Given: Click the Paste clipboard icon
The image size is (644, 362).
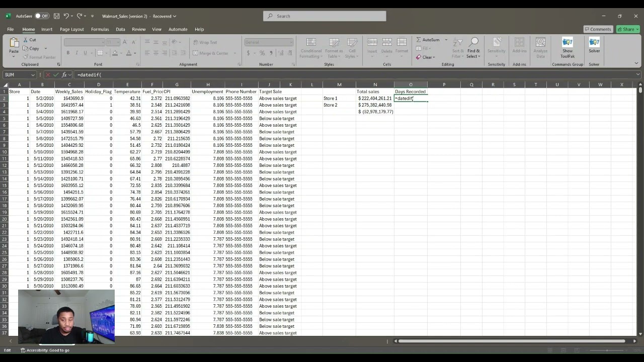Looking at the screenshot, I should tap(14, 43).
